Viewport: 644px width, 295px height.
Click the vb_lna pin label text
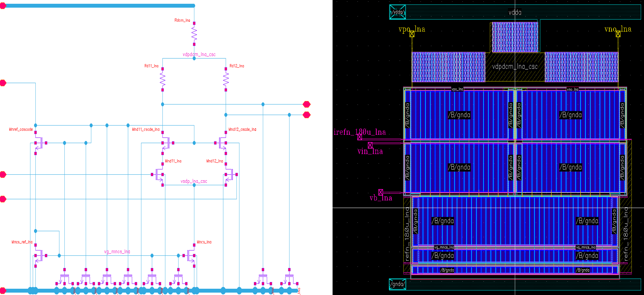pyautogui.click(x=381, y=198)
